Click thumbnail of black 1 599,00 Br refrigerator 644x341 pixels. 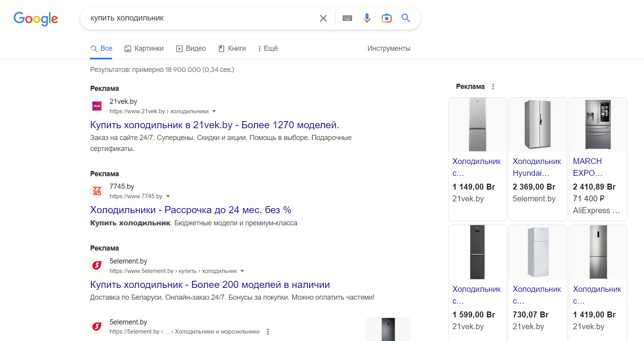(478, 252)
